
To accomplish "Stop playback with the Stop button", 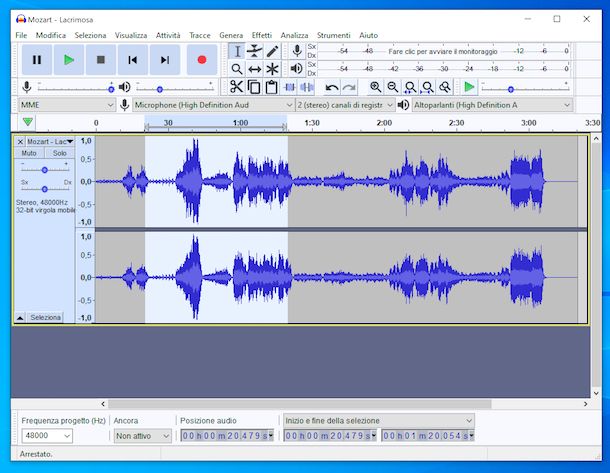I will tap(101, 60).
